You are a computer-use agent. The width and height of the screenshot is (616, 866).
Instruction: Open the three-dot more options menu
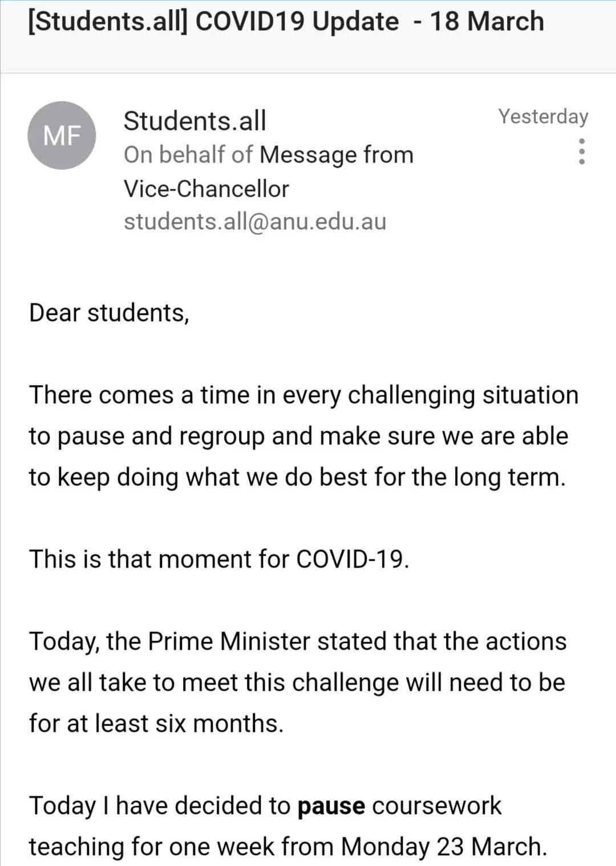(x=582, y=151)
